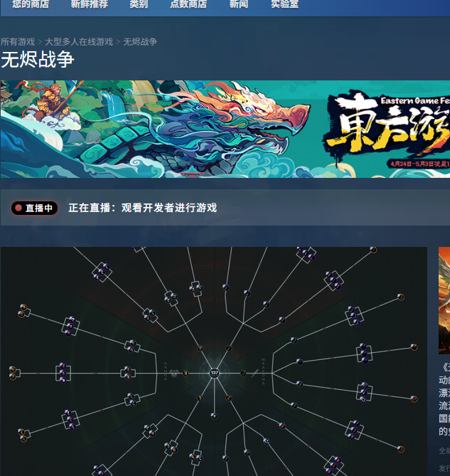
Task: Click the armor icon left of center node
Action: 174,373
